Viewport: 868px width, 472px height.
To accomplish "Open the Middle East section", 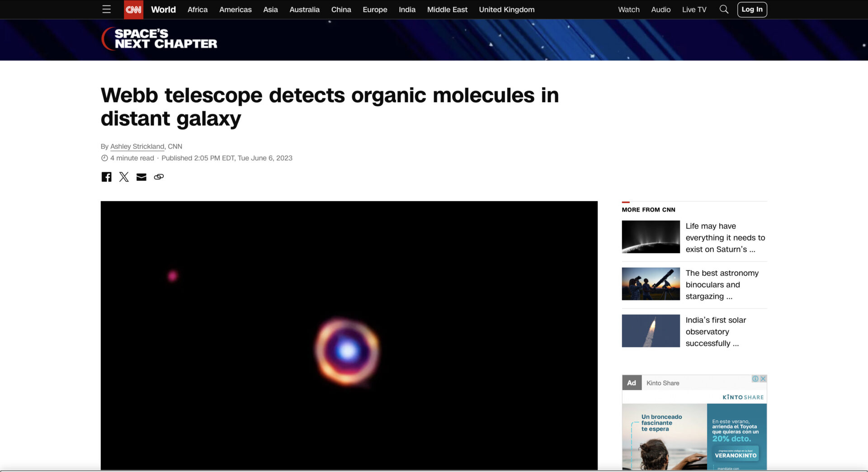I will coord(447,9).
